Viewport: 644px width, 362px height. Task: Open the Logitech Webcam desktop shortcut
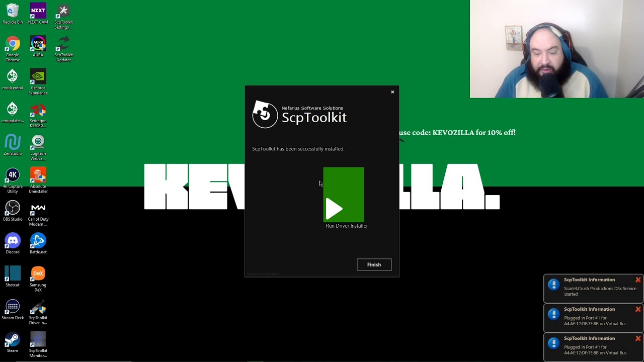click(38, 147)
